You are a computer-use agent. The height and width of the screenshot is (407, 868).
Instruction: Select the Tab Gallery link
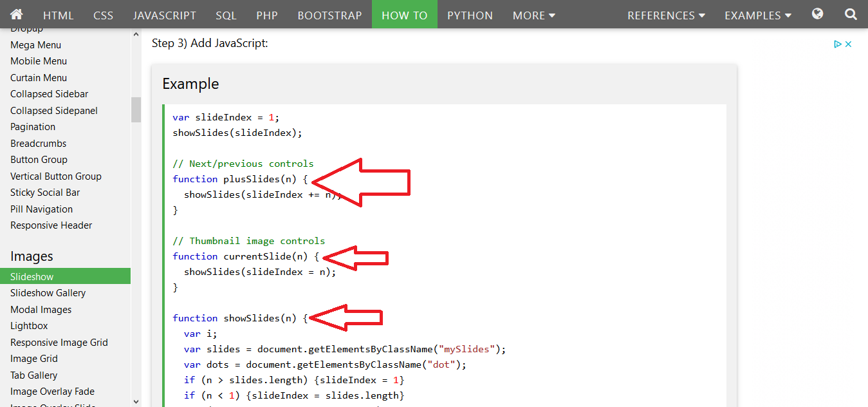[33, 375]
